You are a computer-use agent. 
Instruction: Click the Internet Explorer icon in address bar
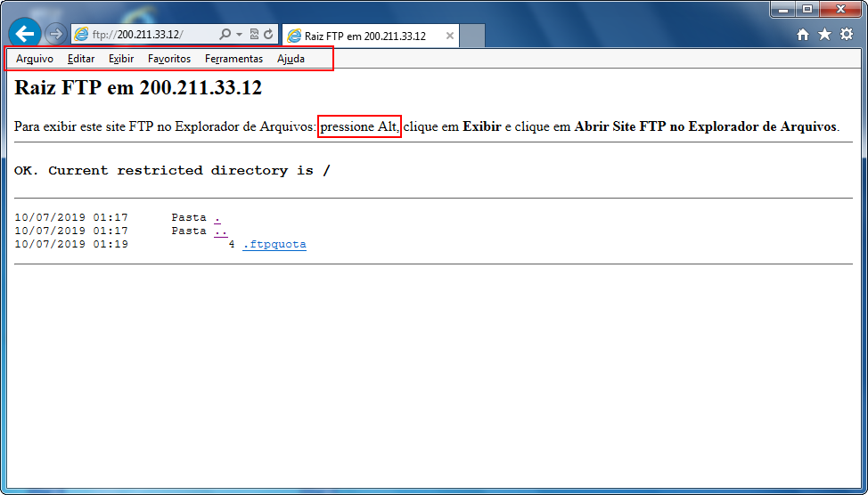(x=81, y=35)
